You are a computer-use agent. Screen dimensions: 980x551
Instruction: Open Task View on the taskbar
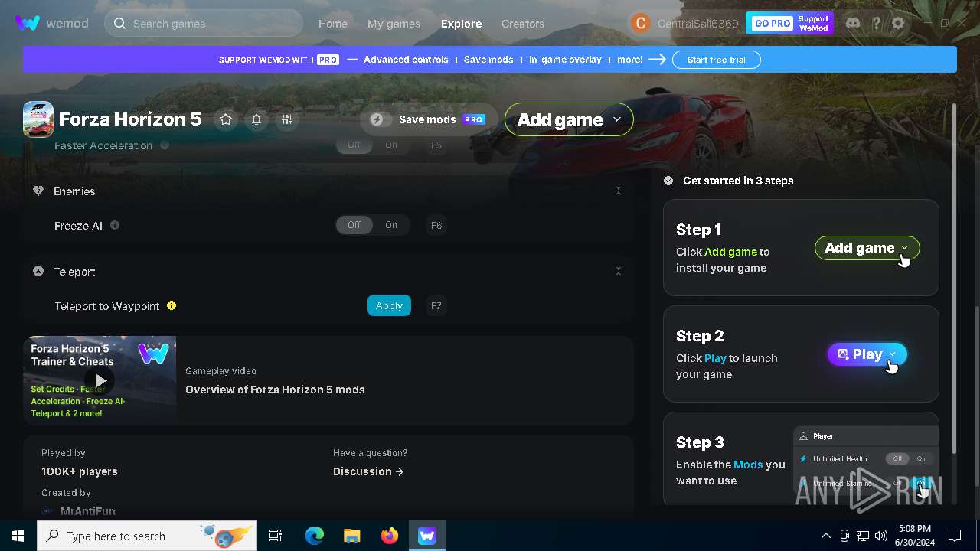pos(276,536)
